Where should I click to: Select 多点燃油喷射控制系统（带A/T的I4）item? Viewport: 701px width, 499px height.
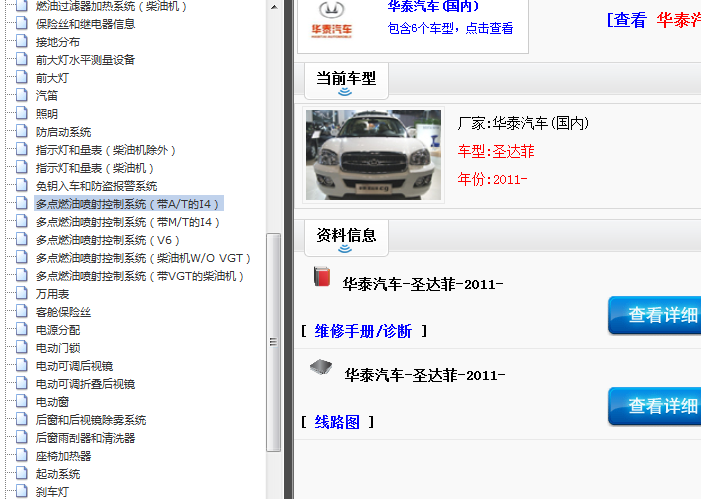coord(129,203)
